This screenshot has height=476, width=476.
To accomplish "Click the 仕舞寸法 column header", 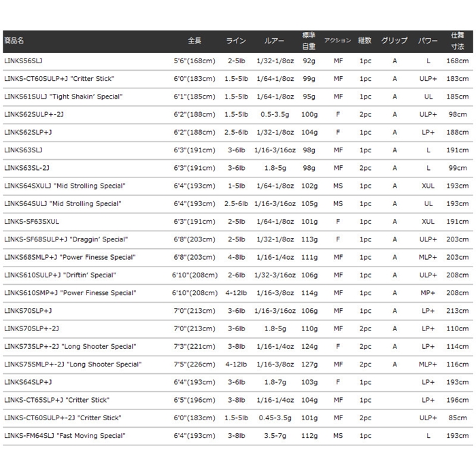I will click(x=458, y=41).
